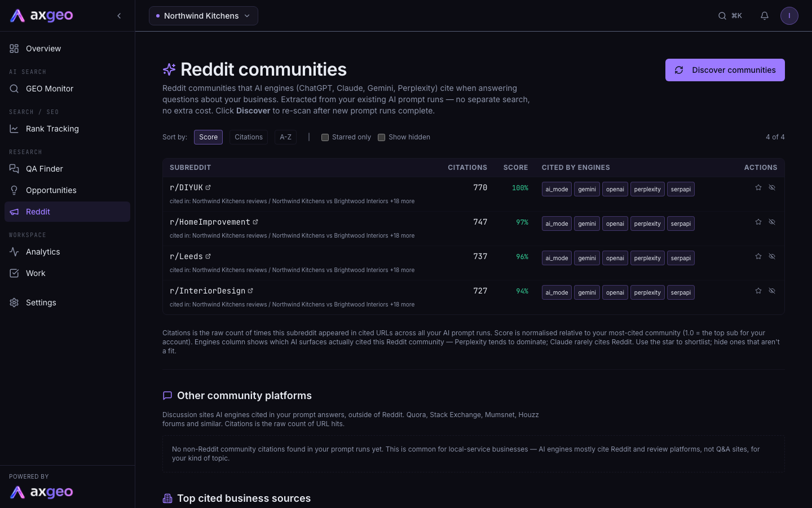Viewport: 812px width, 508px height.
Task: Select the Reddit sidebar item
Action: click(x=68, y=212)
